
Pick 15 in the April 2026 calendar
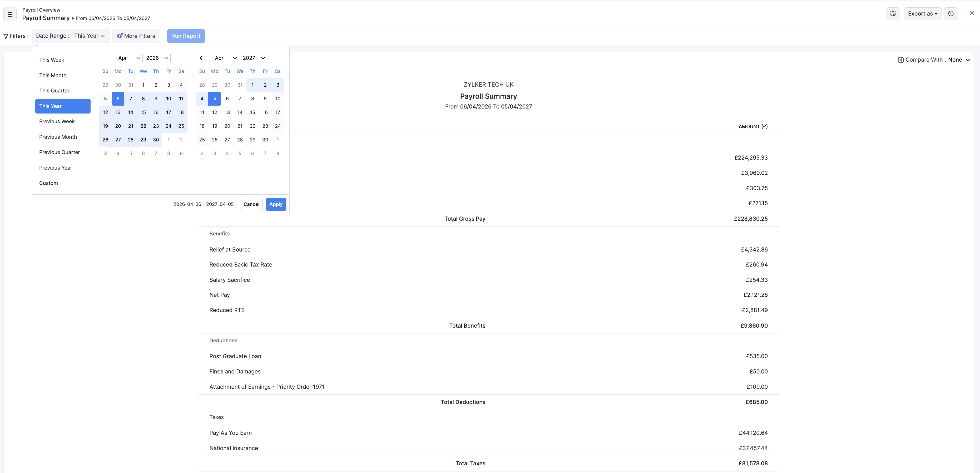[x=143, y=112]
